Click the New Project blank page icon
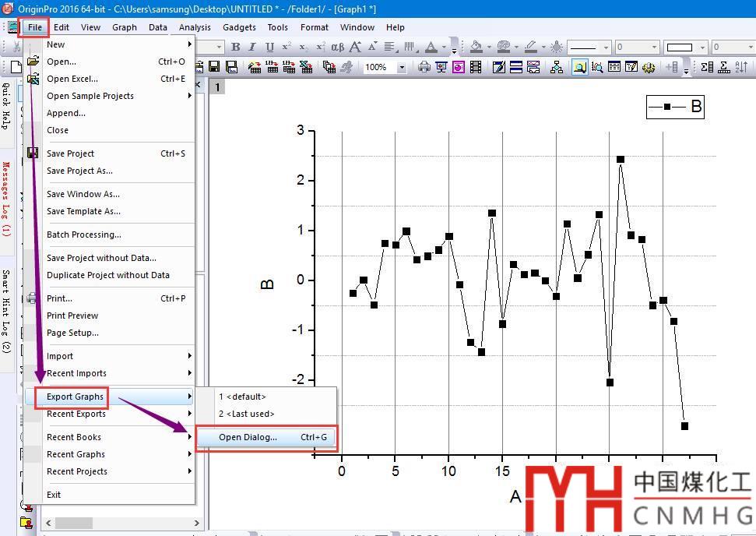This screenshot has width=756, height=536. 16,68
